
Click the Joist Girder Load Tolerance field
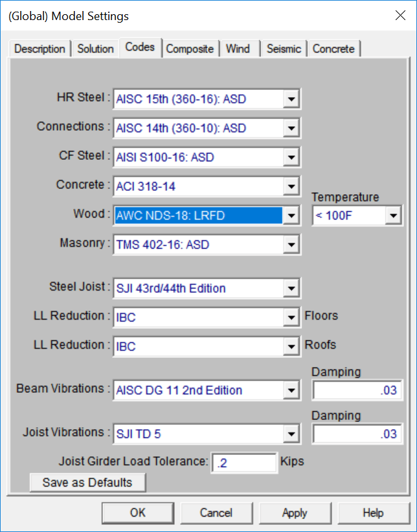[x=244, y=463]
